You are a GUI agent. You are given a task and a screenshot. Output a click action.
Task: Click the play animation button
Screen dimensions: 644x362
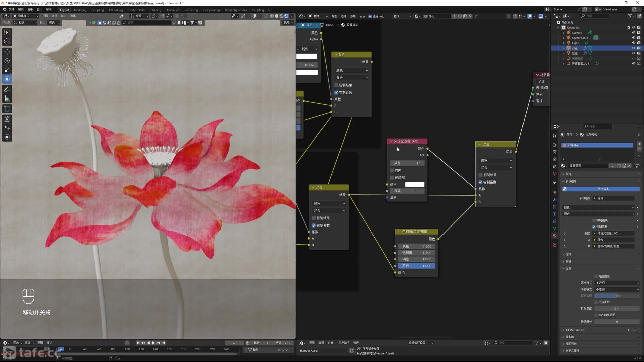153,343
